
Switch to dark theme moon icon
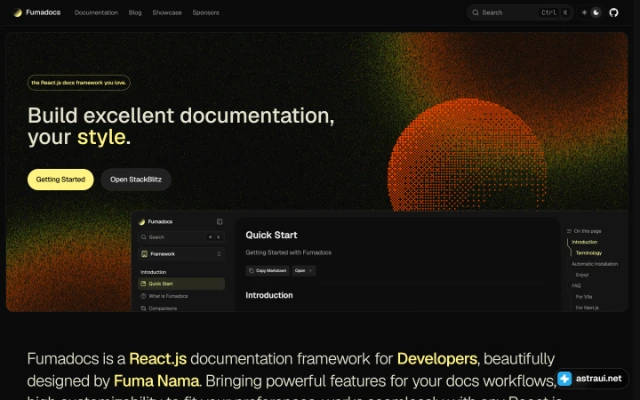(x=596, y=13)
